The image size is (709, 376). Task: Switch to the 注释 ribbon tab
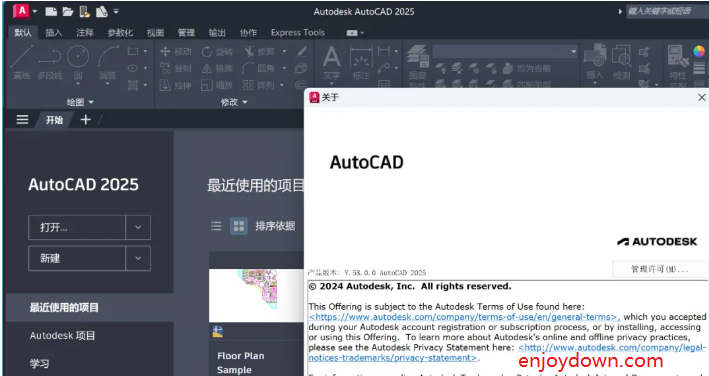coord(85,33)
